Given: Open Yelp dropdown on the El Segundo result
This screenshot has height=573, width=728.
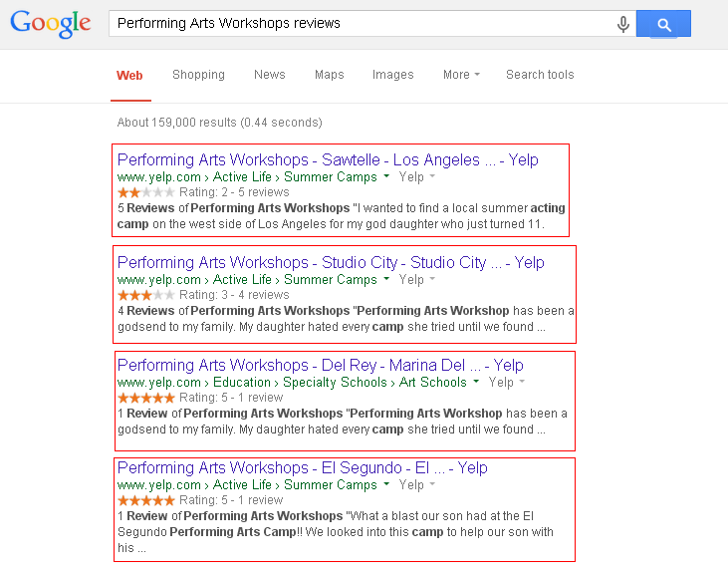Looking at the screenshot, I should [x=418, y=485].
